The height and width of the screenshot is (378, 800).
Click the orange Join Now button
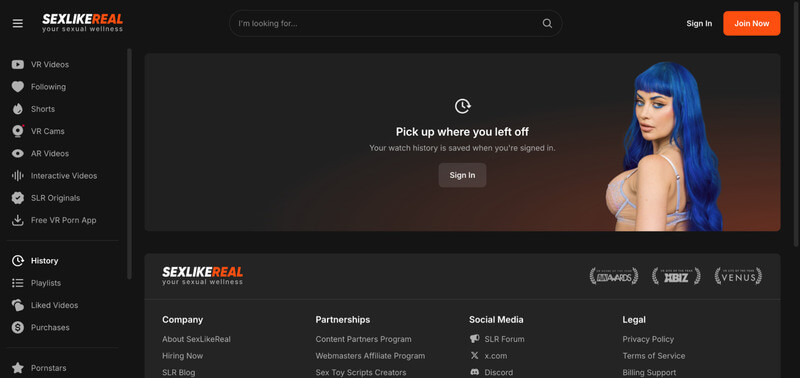752,23
